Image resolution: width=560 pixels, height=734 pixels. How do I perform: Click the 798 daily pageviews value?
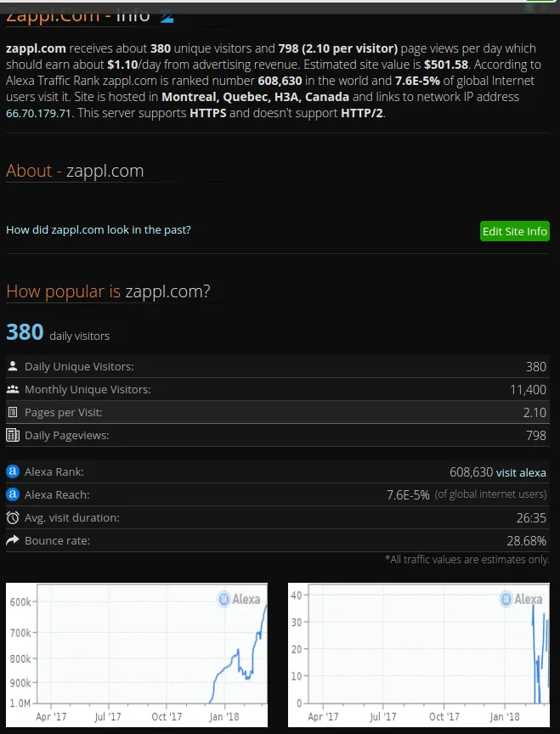536,435
